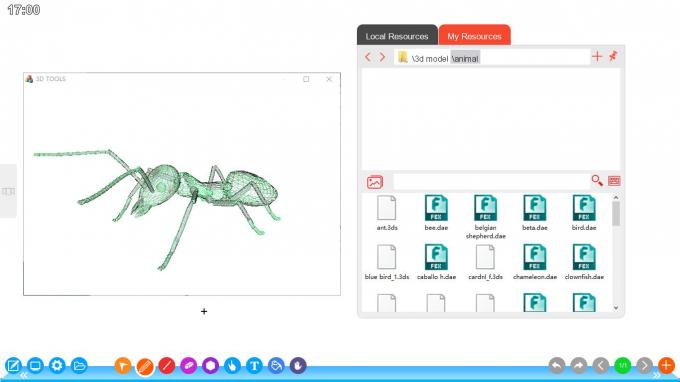Image resolution: width=680 pixels, height=382 pixels.
Task: Select the orange arrow selection tool
Action: 123,366
